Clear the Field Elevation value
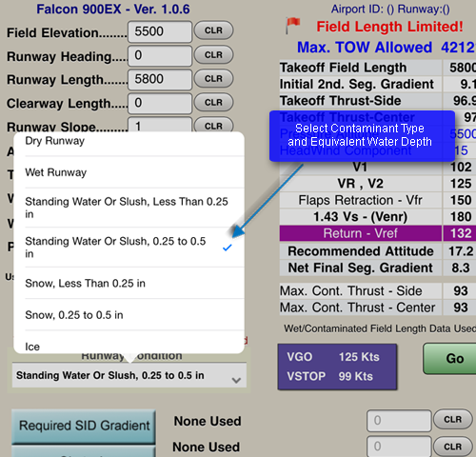This screenshot has height=457, width=476. tap(213, 30)
